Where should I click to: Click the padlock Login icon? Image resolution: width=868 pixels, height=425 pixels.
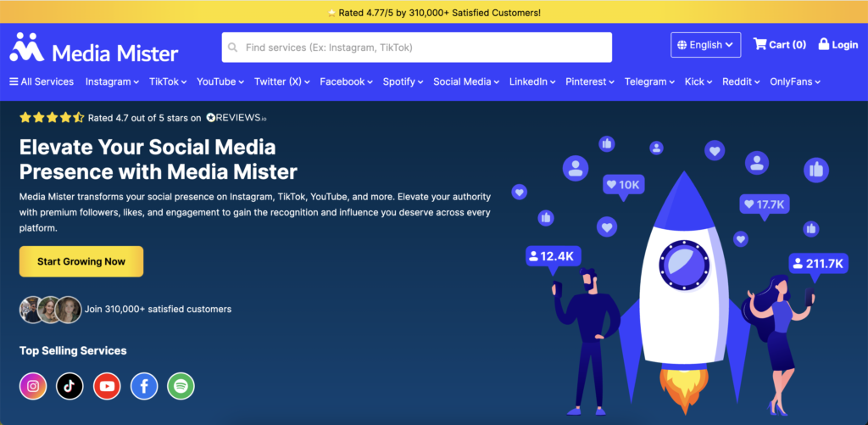pyautogui.click(x=823, y=44)
